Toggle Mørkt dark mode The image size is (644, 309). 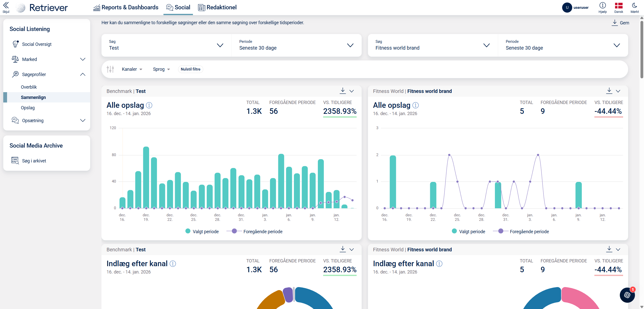(x=634, y=6)
